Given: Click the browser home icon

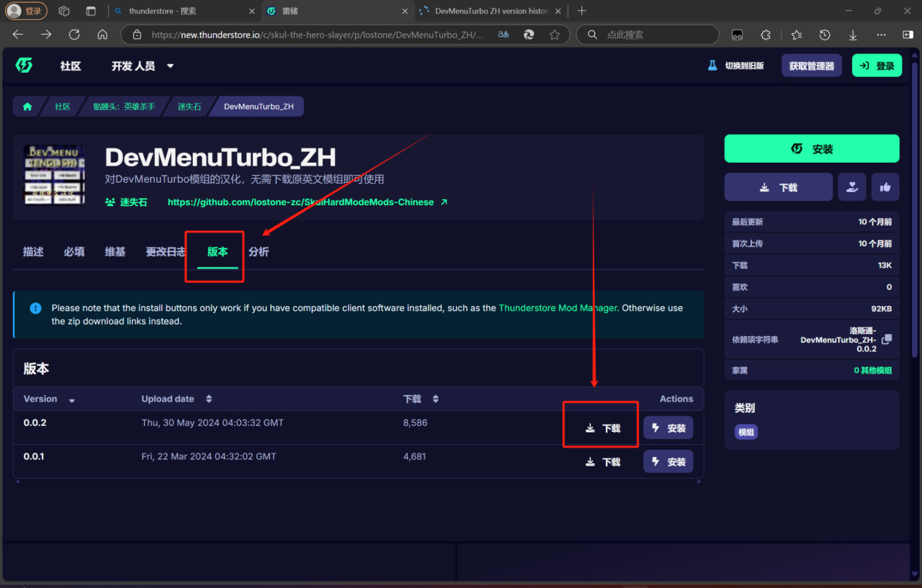Looking at the screenshot, I should click(x=102, y=35).
